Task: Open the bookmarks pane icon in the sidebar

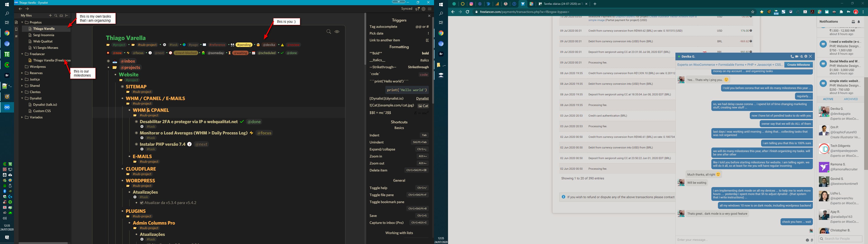Action: pyautogui.click(x=16, y=29)
